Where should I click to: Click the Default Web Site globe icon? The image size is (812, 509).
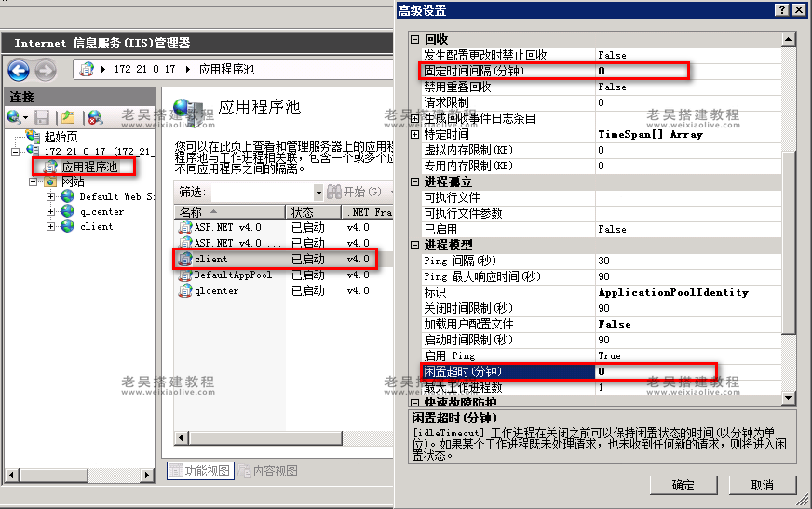pos(67,196)
